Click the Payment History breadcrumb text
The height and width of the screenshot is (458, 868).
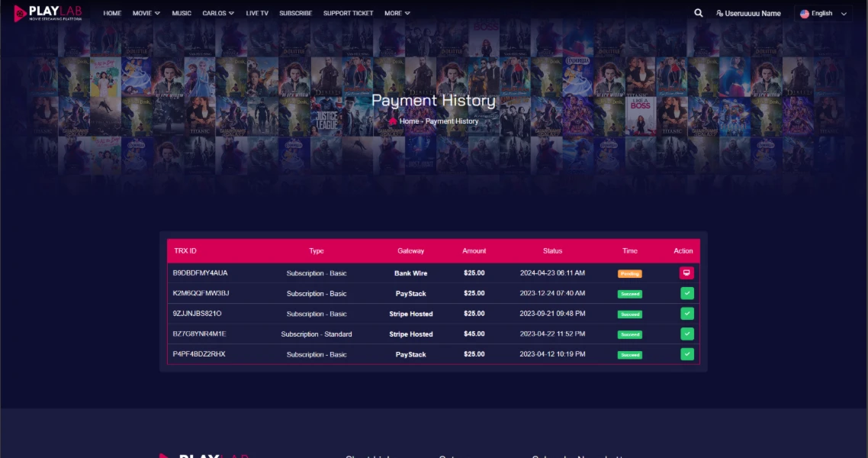[452, 121]
